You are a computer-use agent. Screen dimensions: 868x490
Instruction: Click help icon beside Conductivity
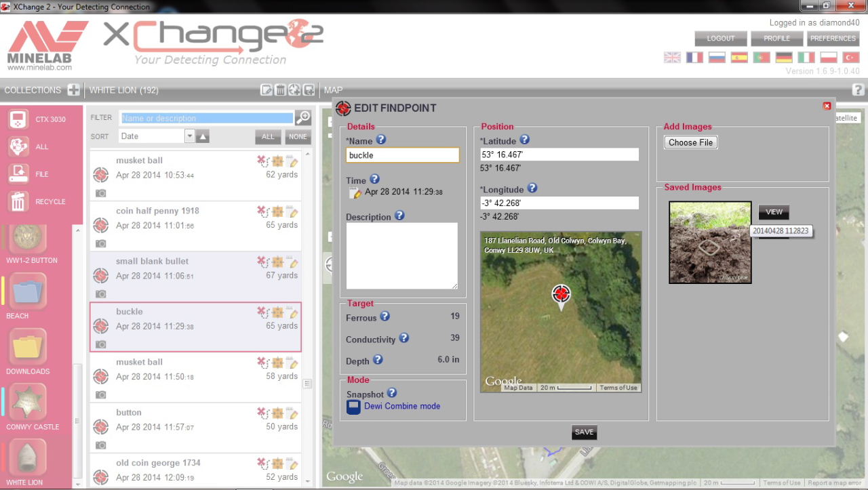pos(404,338)
